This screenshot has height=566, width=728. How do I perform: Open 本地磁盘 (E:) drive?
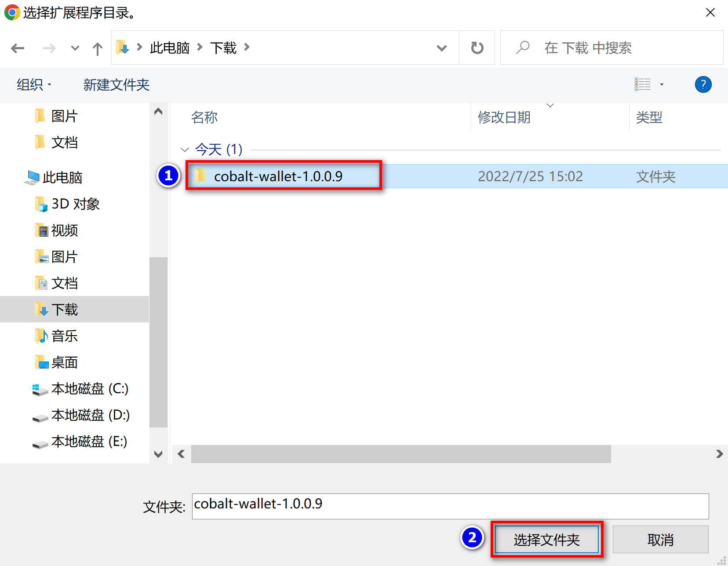[x=89, y=442]
